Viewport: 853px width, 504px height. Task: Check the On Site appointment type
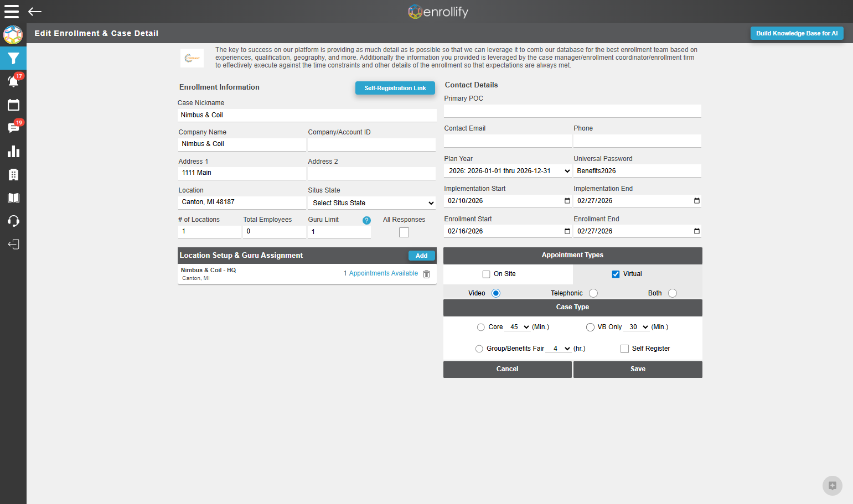pyautogui.click(x=486, y=274)
